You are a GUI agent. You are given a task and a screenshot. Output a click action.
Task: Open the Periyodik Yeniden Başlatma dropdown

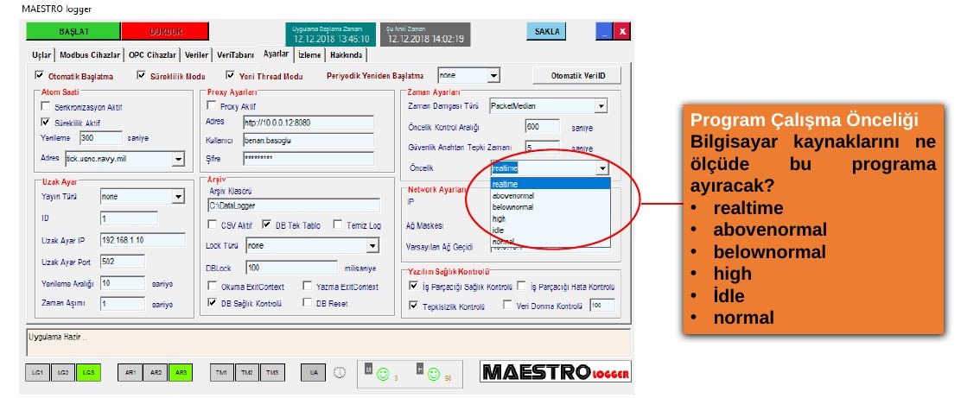[493, 76]
